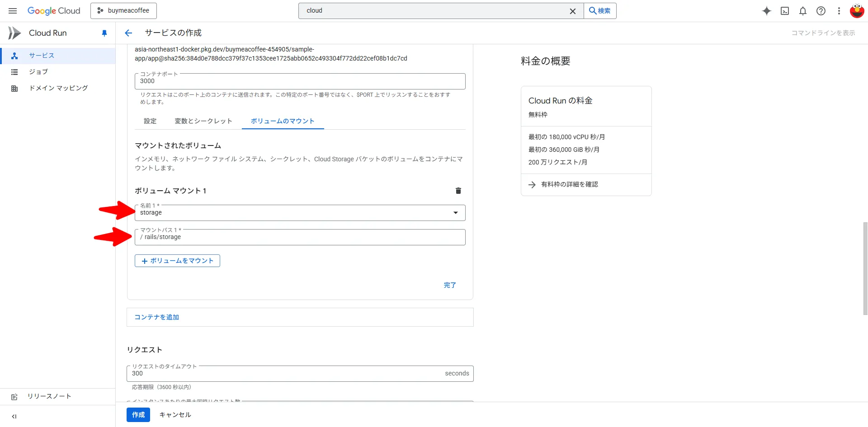Click the ボリュームをマウント button
868x427 pixels.
tap(177, 261)
